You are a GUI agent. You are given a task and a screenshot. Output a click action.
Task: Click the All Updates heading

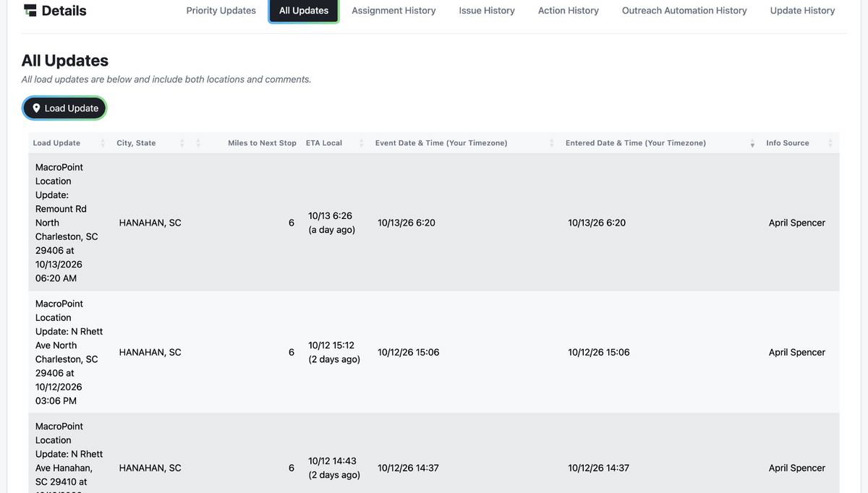click(65, 61)
